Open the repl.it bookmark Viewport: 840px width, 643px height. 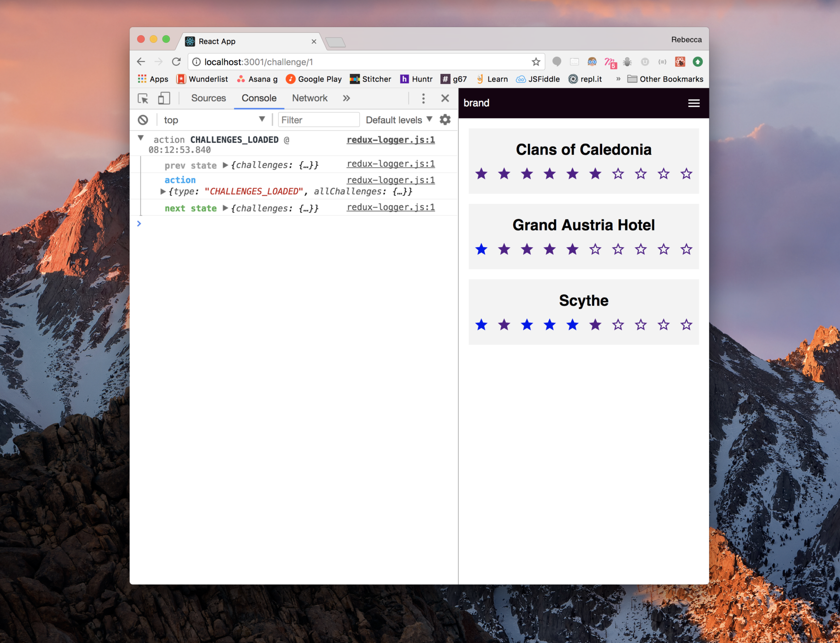tap(585, 79)
